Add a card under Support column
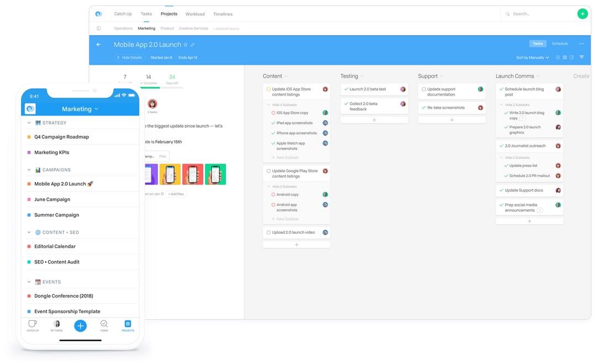The height and width of the screenshot is (364, 599). [451, 120]
